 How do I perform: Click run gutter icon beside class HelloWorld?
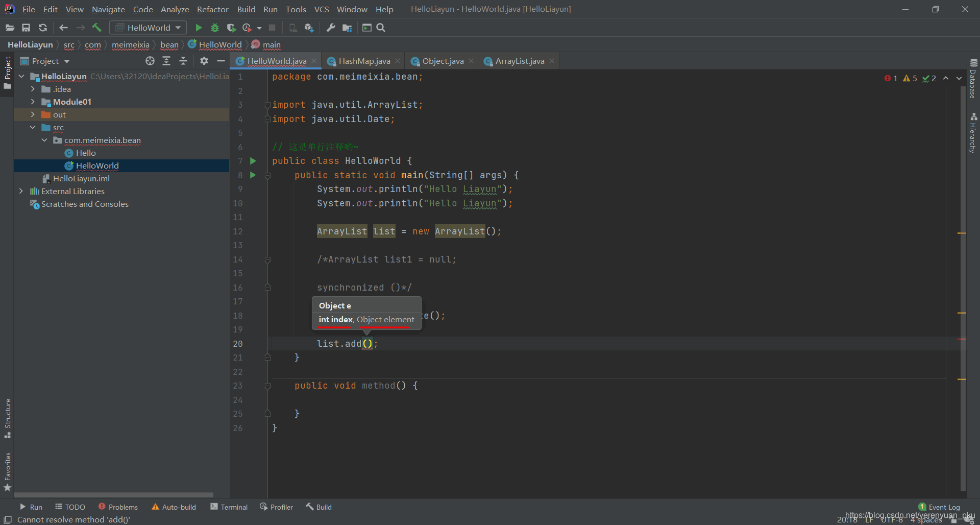click(x=253, y=161)
